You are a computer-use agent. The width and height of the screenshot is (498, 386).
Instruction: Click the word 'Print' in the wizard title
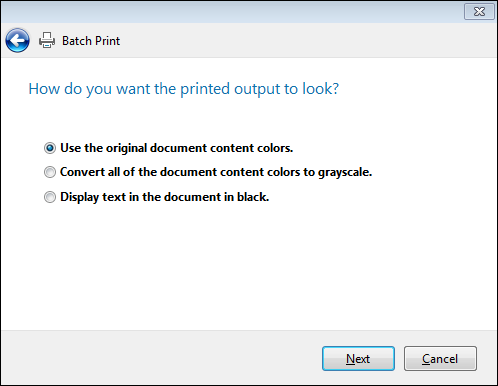(107, 41)
